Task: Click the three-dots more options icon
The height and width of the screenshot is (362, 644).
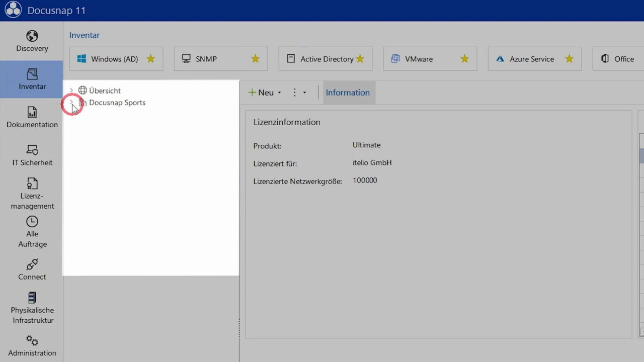Action: (295, 93)
